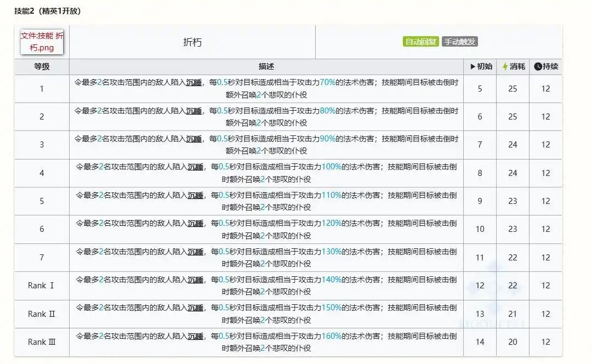Screen dimensions: 592x364
Task: Open the 沉睡 link in Rank Ⅲ row
Action: click(x=196, y=337)
